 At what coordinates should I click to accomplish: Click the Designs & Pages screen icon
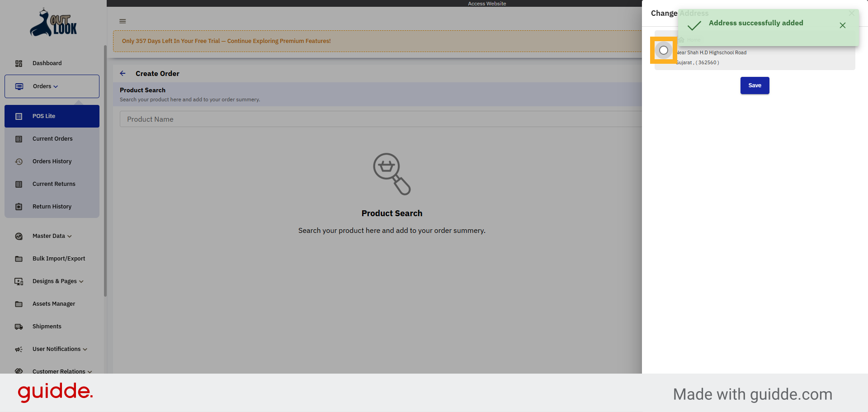click(x=19, y=281)
